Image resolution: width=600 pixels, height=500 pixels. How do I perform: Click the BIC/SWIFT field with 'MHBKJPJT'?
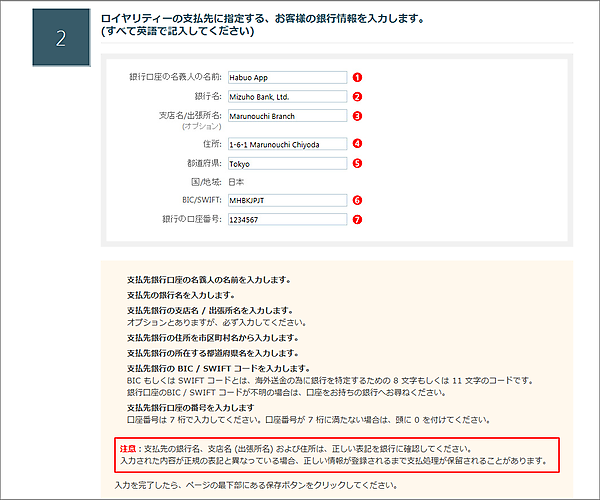click(x=286, y=200)
